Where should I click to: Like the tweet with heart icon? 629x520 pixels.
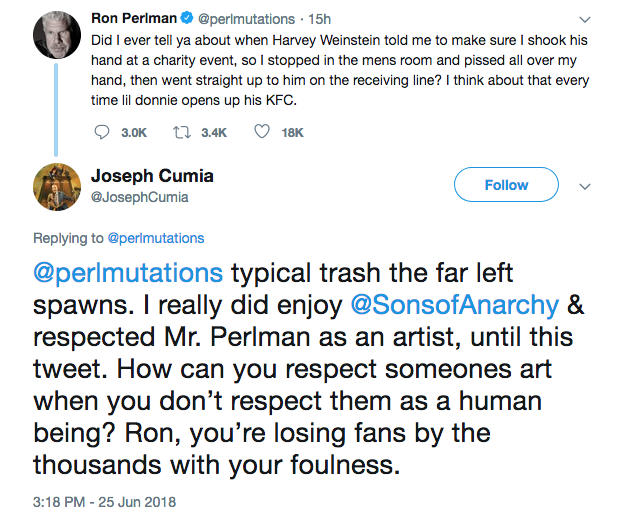coord(263,132)
